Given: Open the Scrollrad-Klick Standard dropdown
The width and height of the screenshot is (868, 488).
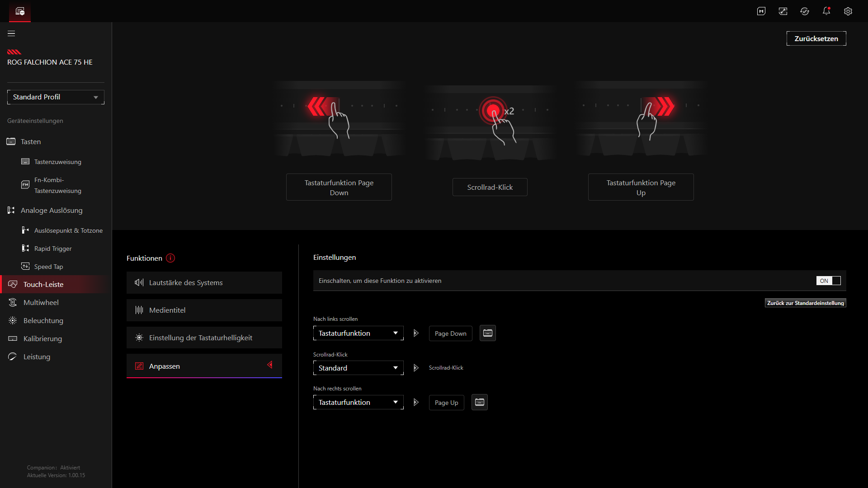Looking at the screenshot, I should pyautogui.click(x=358, y=368).
